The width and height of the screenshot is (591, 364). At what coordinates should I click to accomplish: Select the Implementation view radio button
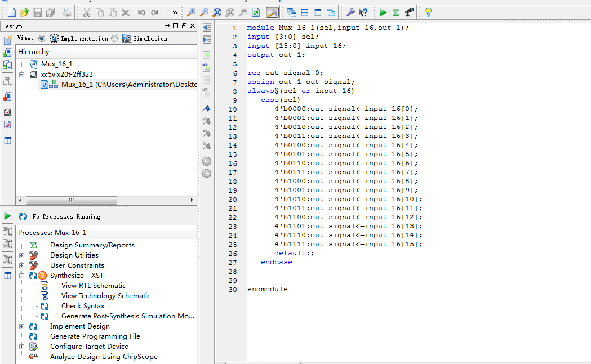tap(42, 38)
